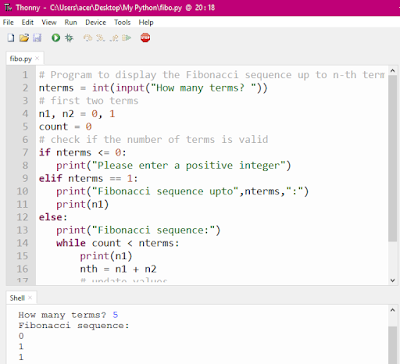Open a file using the folder icon

click(x=24, y=38)
